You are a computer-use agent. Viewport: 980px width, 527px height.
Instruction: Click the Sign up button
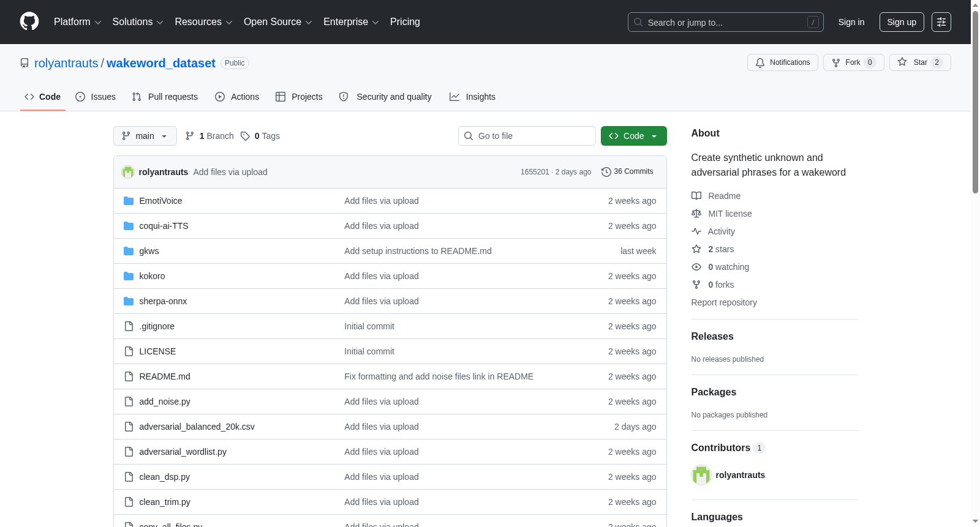coord(902,22)
